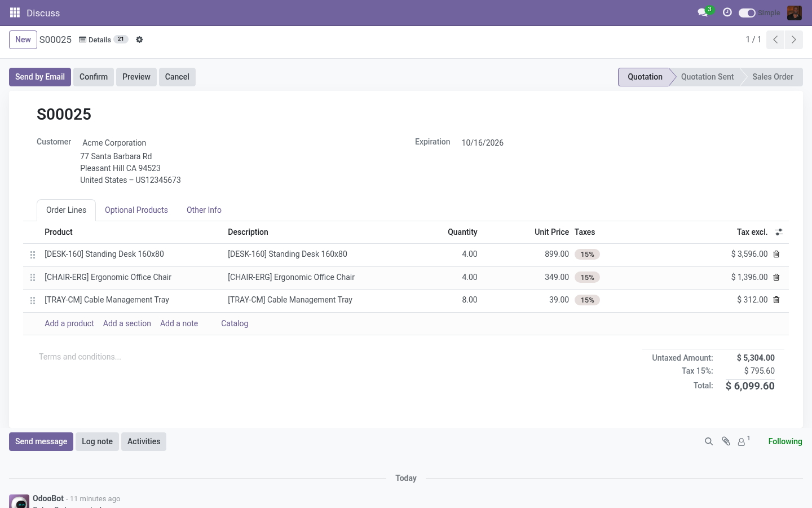Screen dimensions: 812x508
Task: Open column settings adjust icon
Action: 779,232
